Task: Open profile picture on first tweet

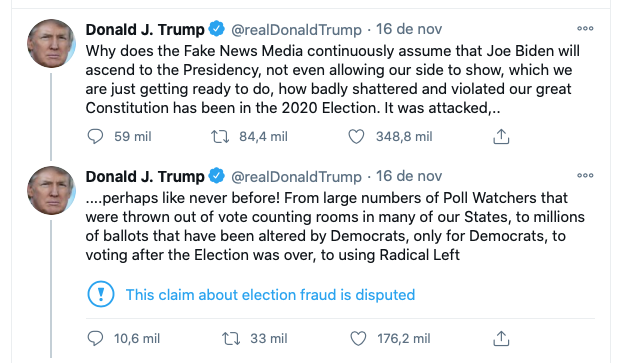Action: (x=51, y=43)
